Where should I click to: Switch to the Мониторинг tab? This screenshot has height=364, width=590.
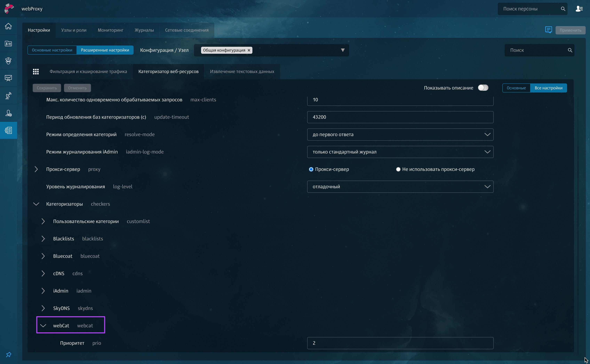click(110, 30)
